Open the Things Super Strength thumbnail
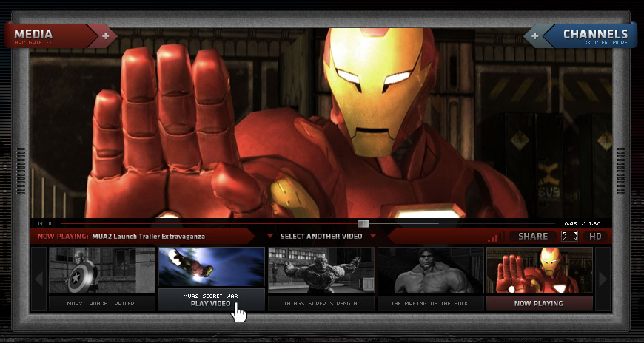Screen dimensions: 644x343 [321, 271]
